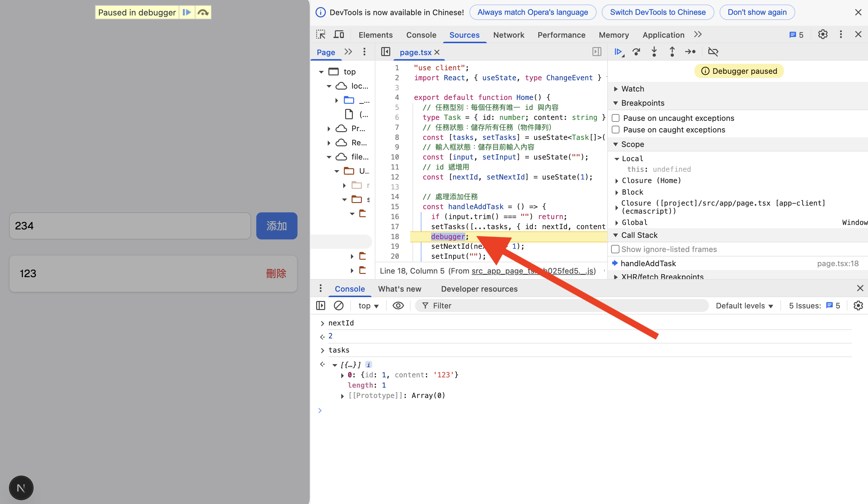Click the Next.js dev indicator badge
This screenshot has height=504, width=868.
(21, 488)
